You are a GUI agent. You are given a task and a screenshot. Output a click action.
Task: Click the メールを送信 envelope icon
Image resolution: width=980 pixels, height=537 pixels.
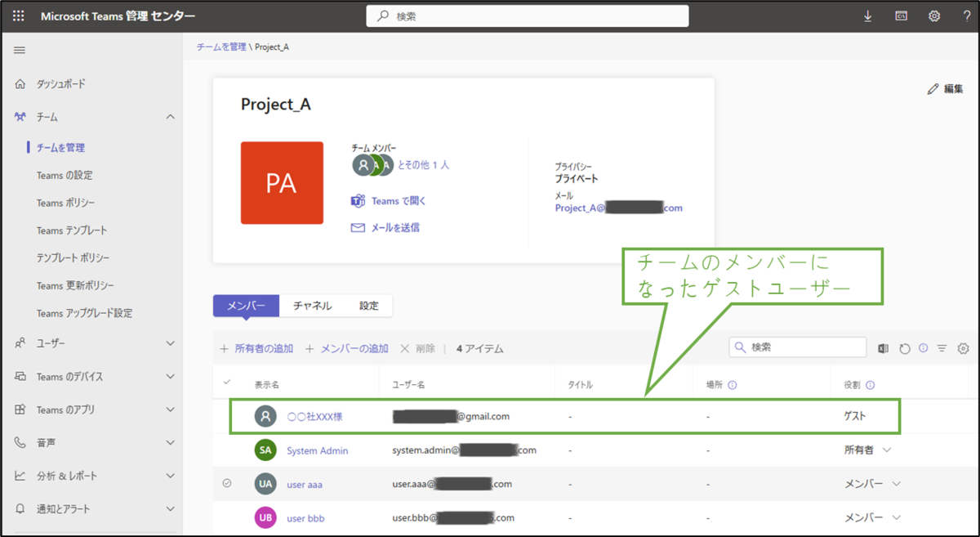click(358, 228)
